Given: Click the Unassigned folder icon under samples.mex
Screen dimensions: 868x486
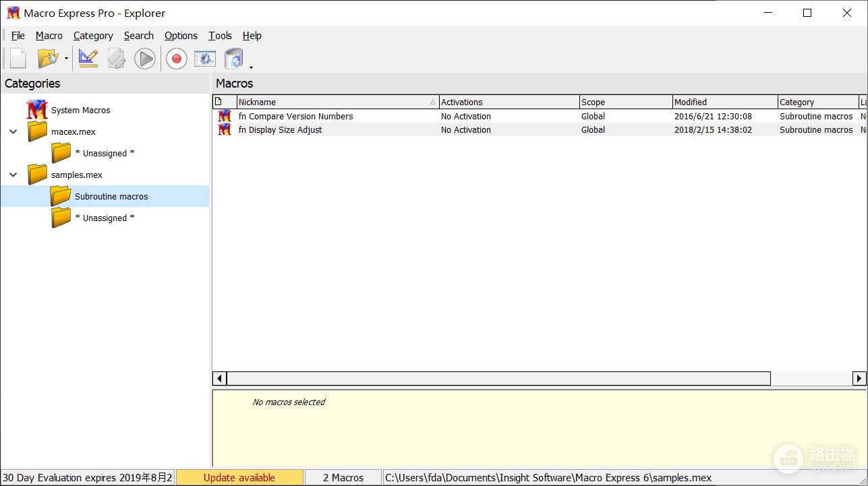Looking at the screenshot, I should 61,218.
